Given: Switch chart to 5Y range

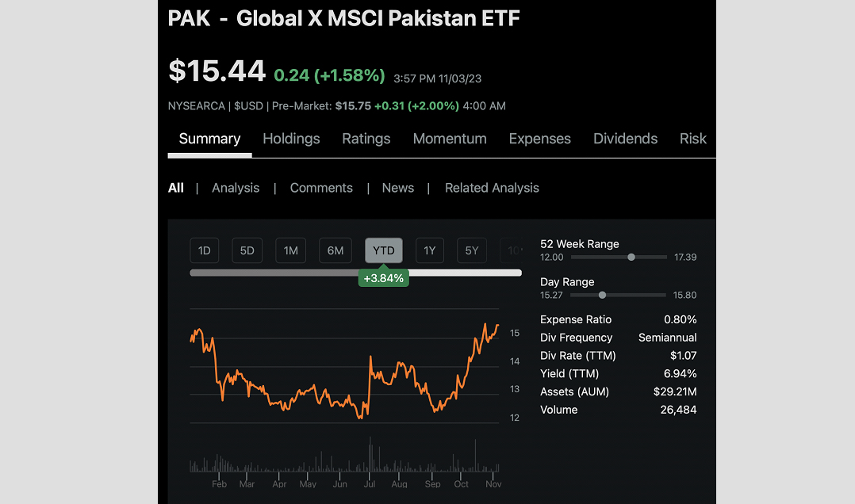Looking at the screenshot, I should (x=472, y=250).
